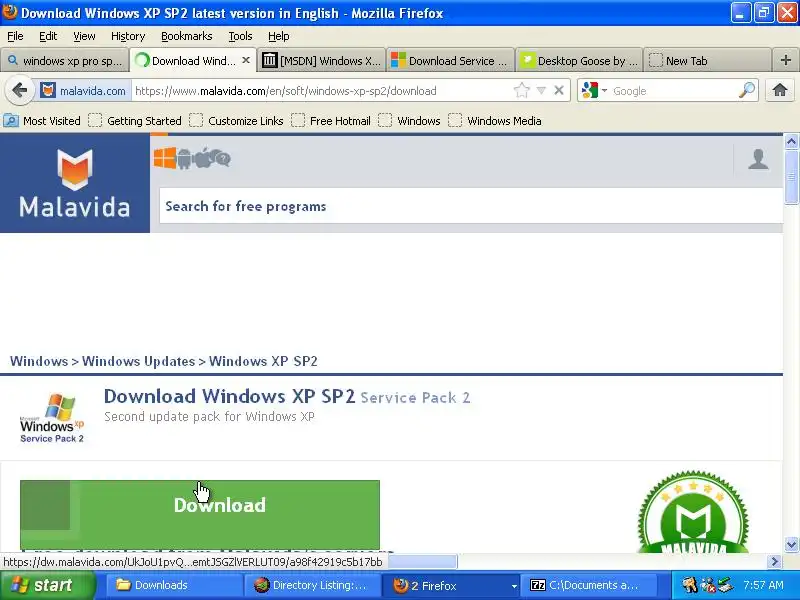Go back with the Firefox back arrow

[x=19, y=91]
